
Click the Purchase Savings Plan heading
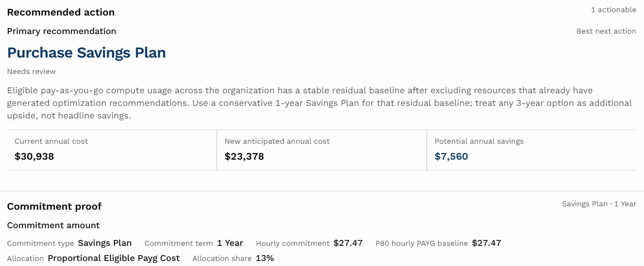tap(87, 53)
